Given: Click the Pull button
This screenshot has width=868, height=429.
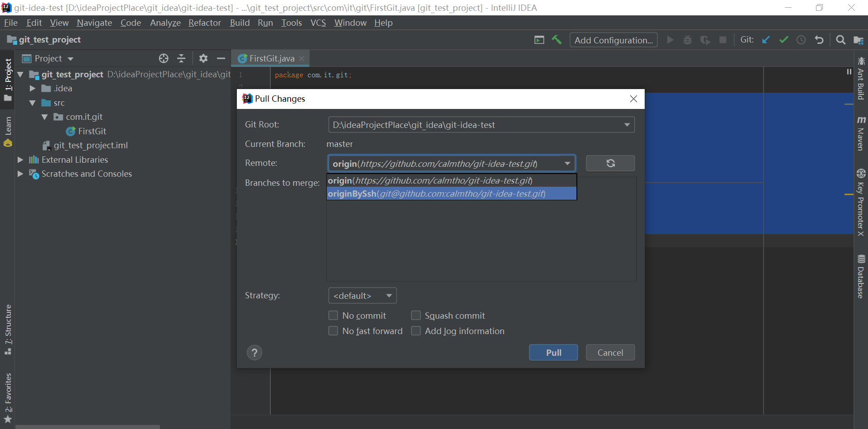Looking at the screenshot, I should point(553,353).
